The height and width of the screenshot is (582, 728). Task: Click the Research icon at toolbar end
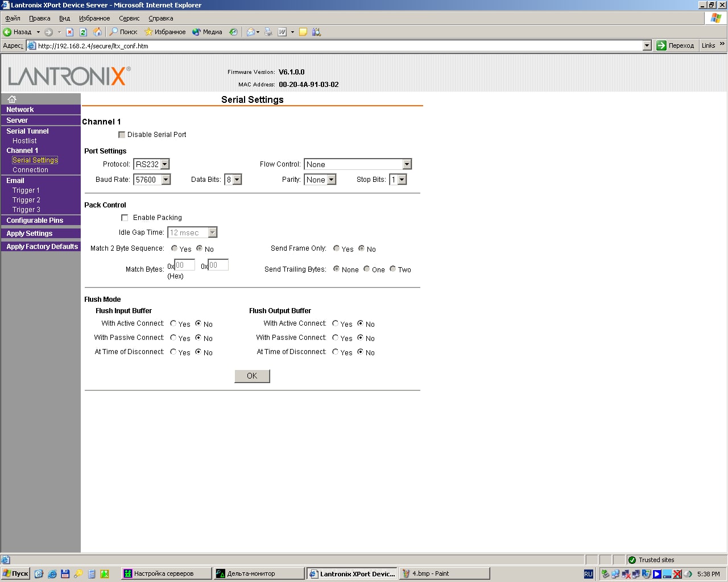pos(317,32)
